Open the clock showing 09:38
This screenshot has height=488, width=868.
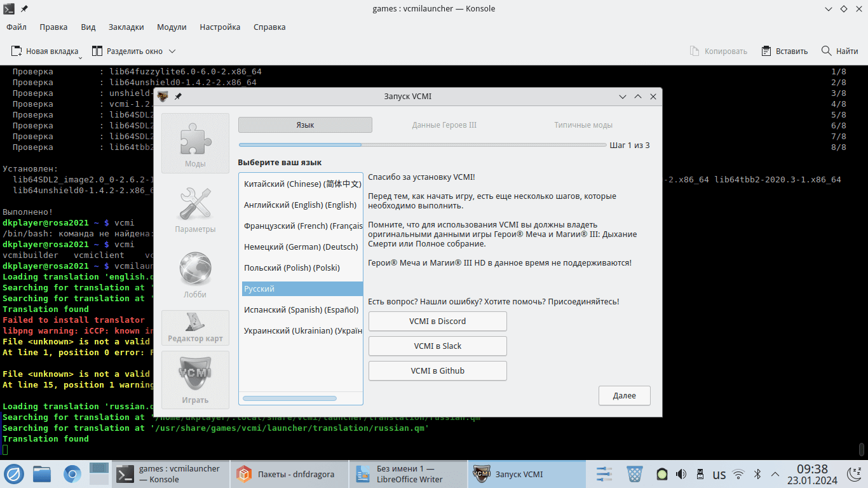point(812,474)
